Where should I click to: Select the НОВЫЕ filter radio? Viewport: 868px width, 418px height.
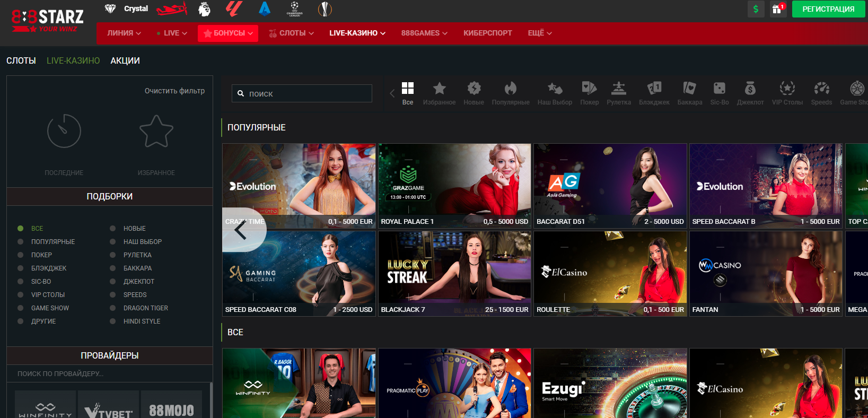coord(113,229)
